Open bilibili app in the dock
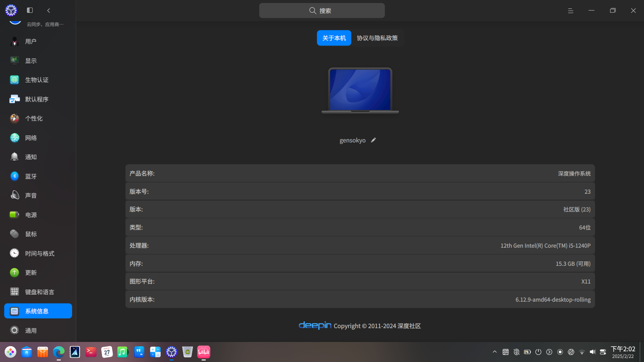Image resolution: width=644 pixels, height=362 pixels. 204,352
